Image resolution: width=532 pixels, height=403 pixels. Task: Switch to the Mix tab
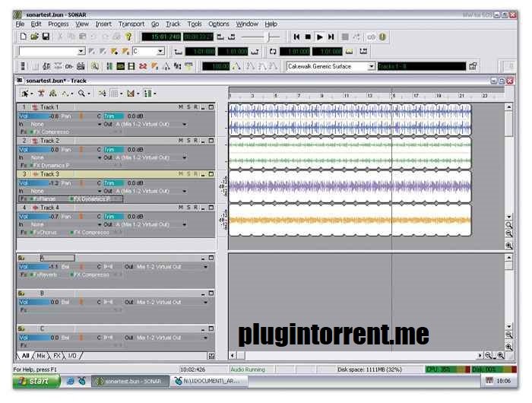(41, 355)
